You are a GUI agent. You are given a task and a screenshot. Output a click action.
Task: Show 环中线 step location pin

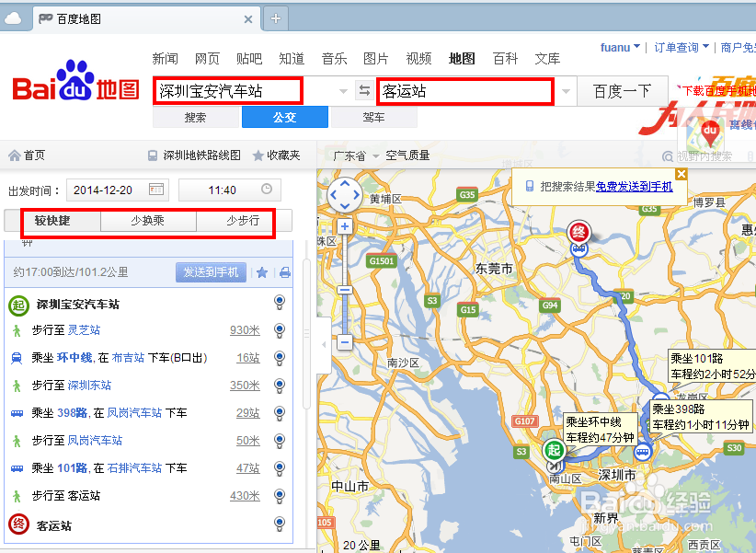(280, 358)
